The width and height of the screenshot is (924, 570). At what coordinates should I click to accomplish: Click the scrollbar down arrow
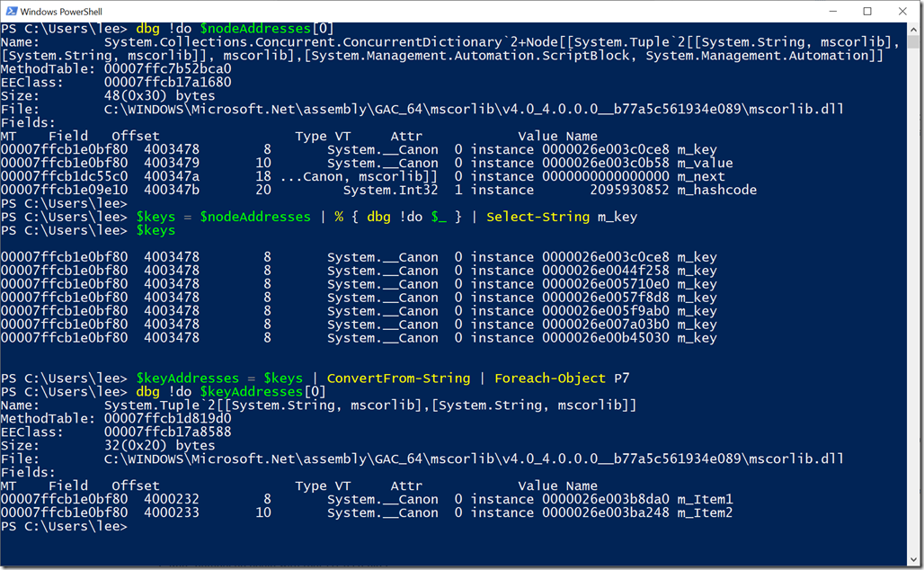tap(913, 560)
